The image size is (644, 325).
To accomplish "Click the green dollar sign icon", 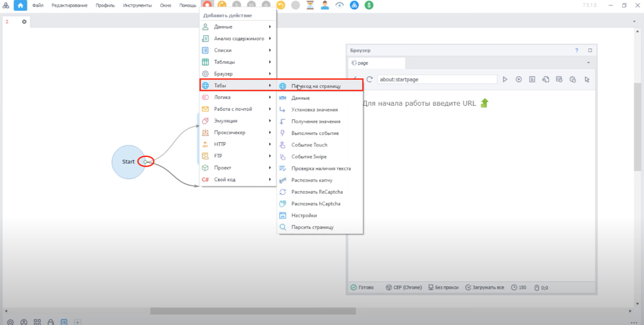I will 369,5.
